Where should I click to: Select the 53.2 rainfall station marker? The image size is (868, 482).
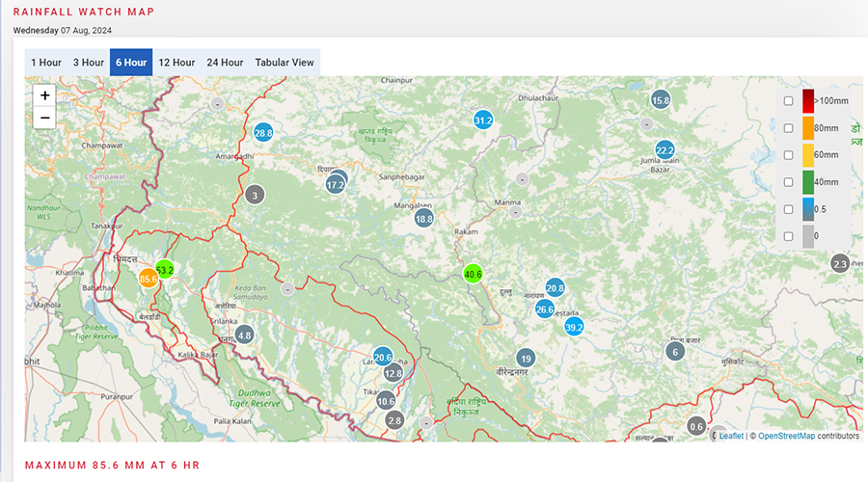click(165, 270)
